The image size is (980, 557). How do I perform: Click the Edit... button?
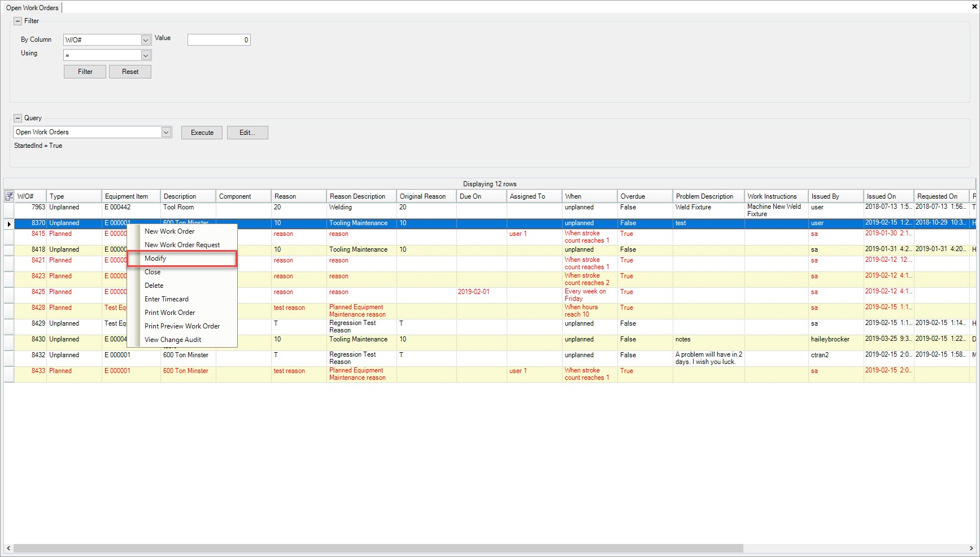[x=247, y=133]
